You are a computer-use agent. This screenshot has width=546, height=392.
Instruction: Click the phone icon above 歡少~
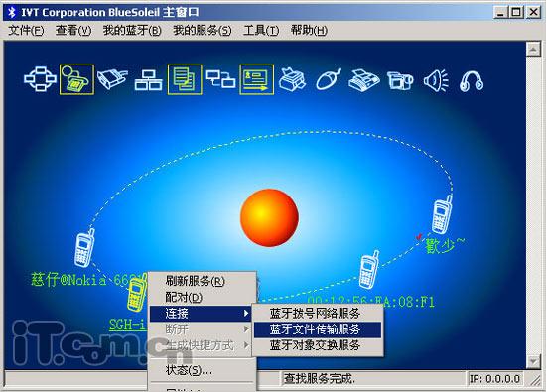[442, 214]
